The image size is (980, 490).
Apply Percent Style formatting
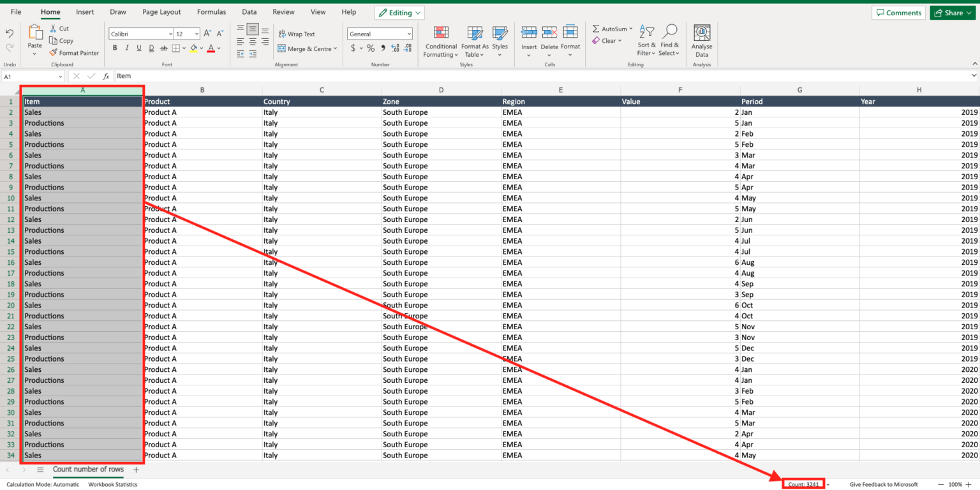click(370, 47)
